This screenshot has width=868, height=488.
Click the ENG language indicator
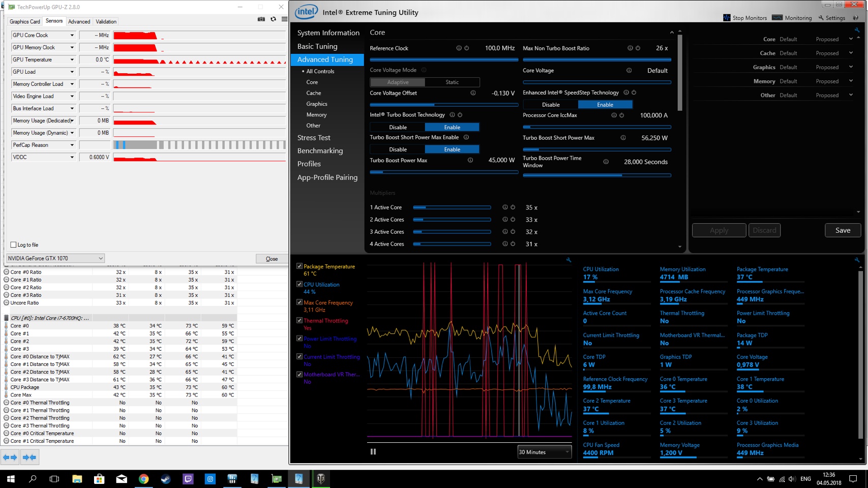point(805,479)
